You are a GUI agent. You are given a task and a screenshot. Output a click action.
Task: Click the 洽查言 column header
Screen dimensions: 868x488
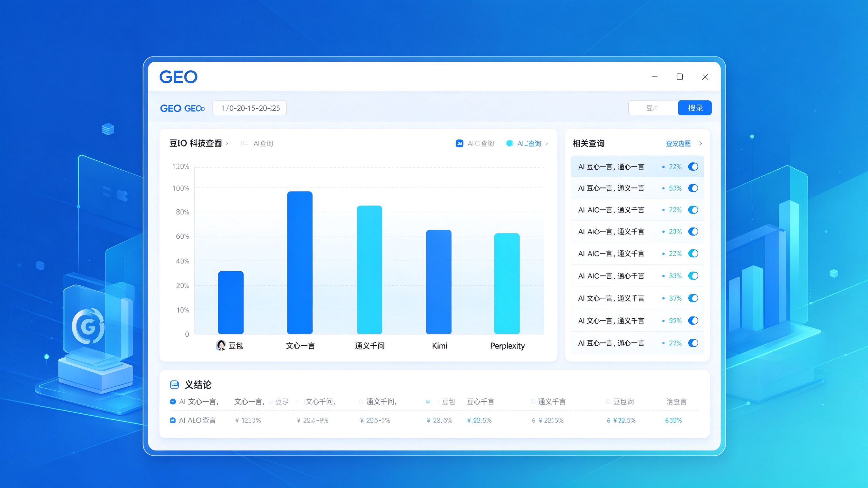tap(676, 402)
